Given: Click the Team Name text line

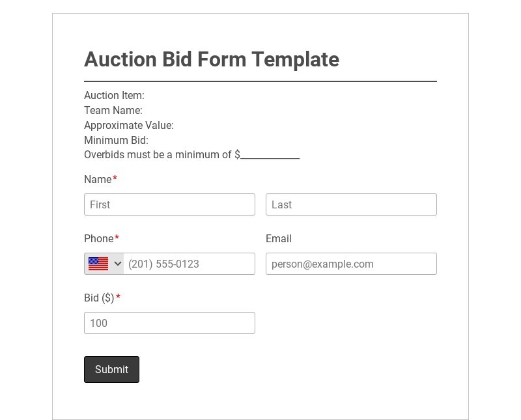Looking at the screenshot, I should click(113, 111).
